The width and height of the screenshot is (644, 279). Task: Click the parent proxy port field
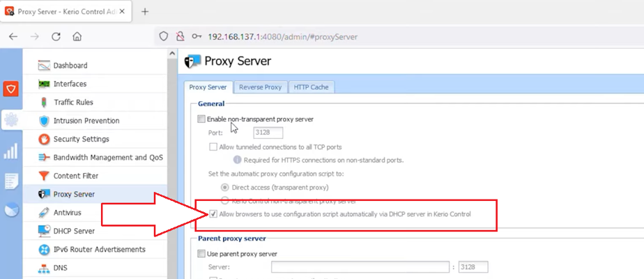pyautogui.click(x=473, y=267)
